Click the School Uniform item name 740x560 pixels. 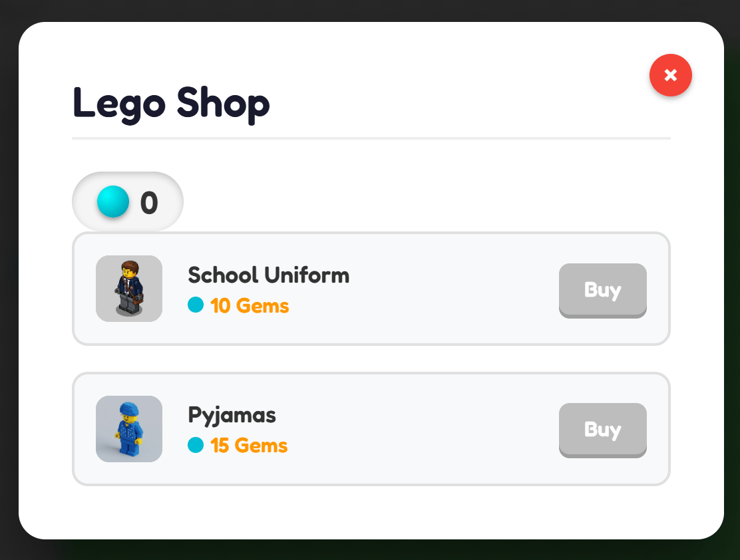point(269,275)
